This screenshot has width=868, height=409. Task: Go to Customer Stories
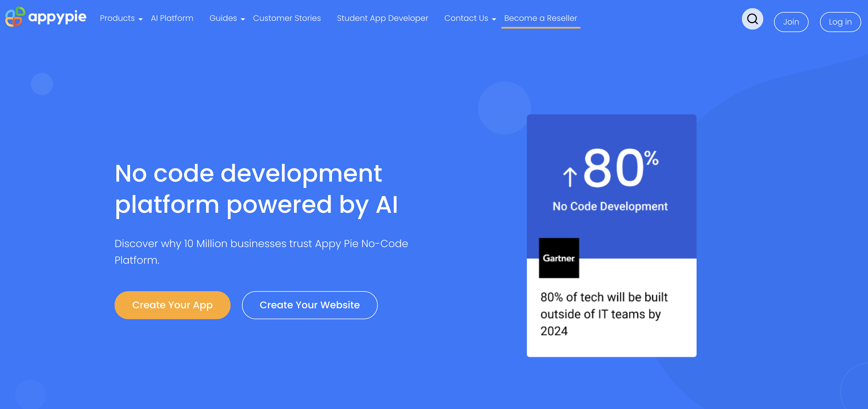coord(287,18)
